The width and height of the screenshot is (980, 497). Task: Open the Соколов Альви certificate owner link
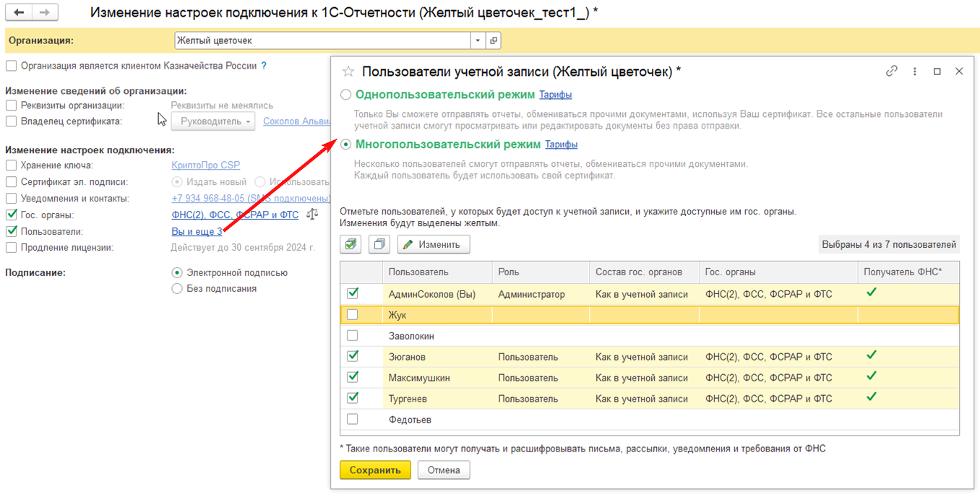pyautogui.click(x=296, y=121)
